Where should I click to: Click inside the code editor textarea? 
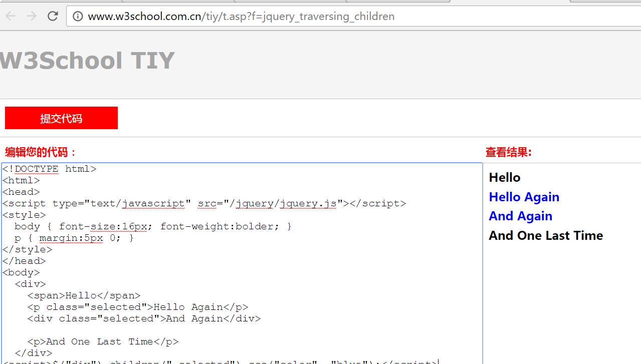[x=242, y=263]
